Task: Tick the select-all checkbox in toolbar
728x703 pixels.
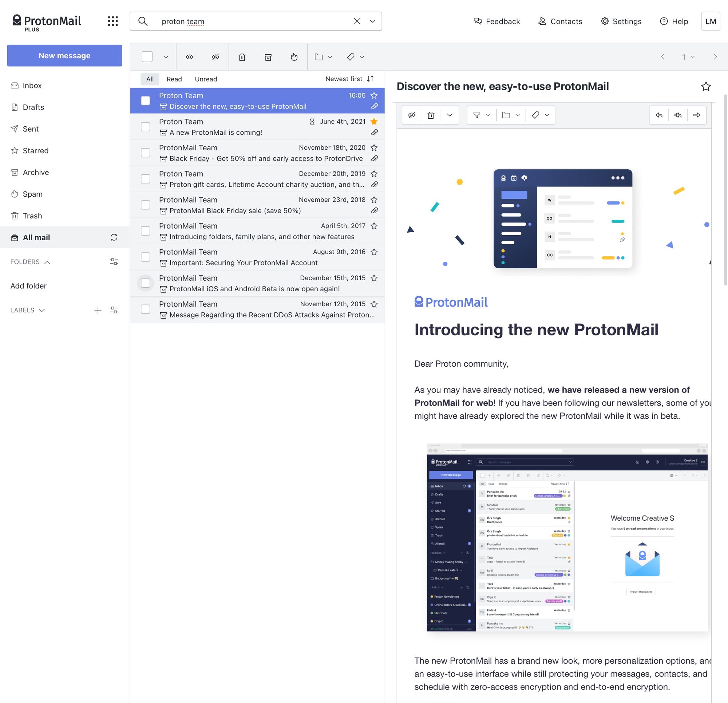Action: coord(147,57)
